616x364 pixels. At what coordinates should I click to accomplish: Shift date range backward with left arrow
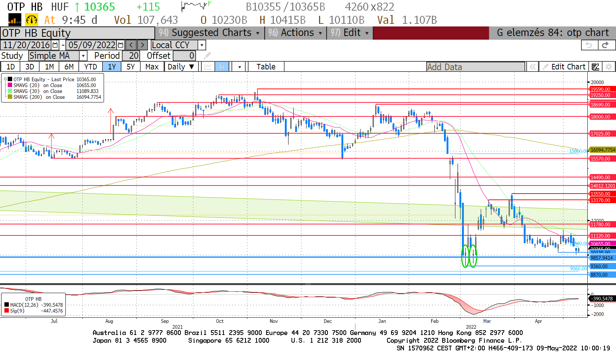[x=131, y=45]
